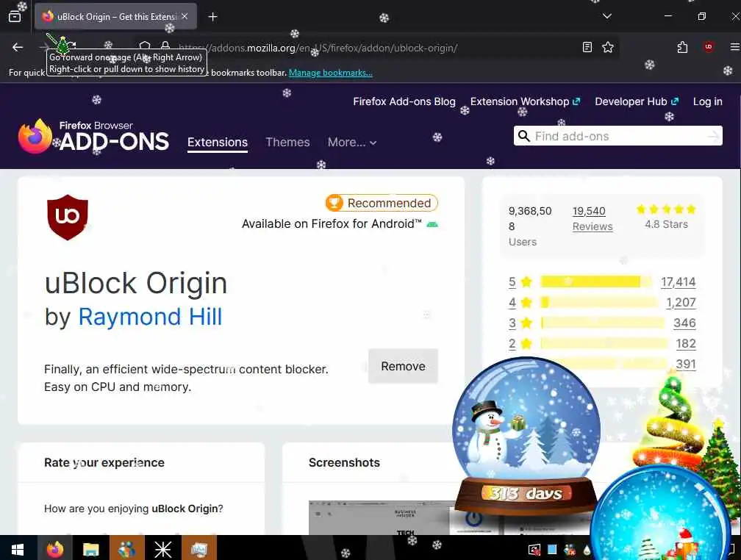The image size is (741, 560).
Task: Click the Firefox Browser ADD-ONS logo
Action: coord(93,136)
